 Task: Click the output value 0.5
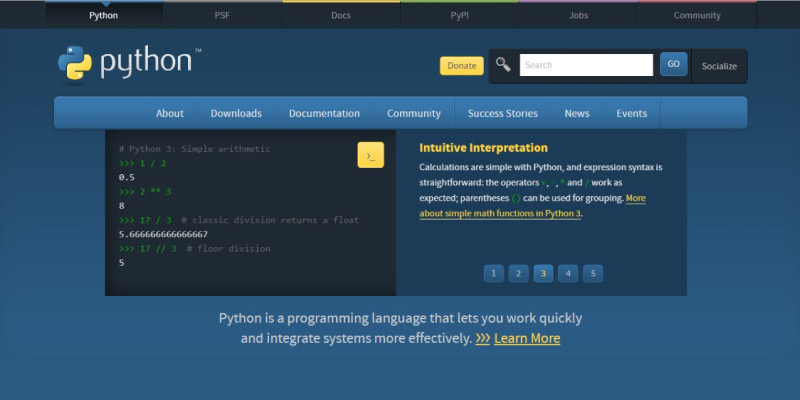127,178
